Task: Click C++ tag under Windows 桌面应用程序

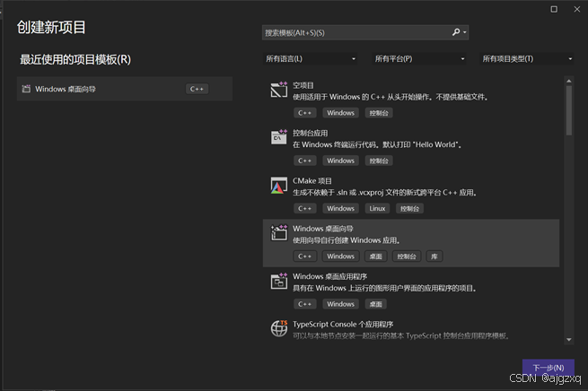Action: pyautogui.click(x=305, y=304)
